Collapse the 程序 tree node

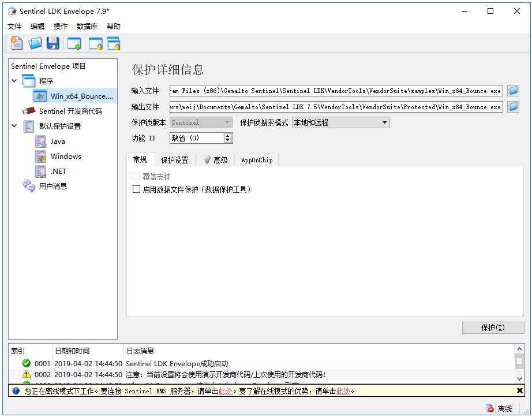click(14, 81)
